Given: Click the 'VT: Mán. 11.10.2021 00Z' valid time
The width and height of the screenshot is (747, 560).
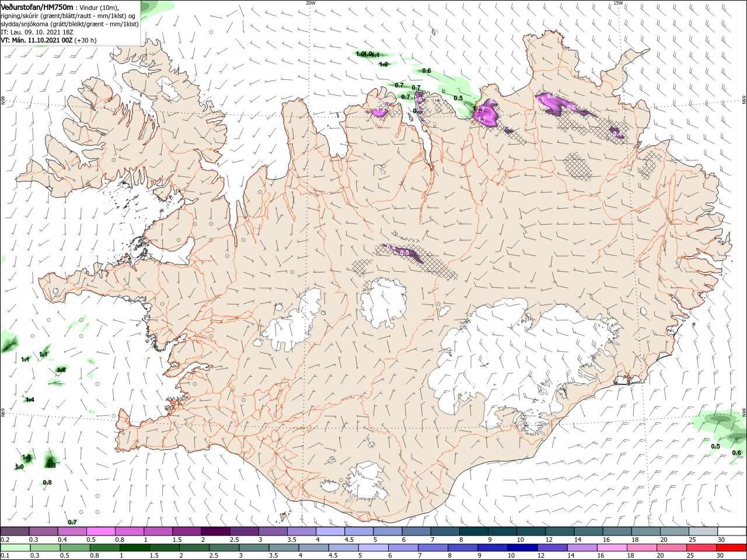Looking at the screenshot, I should [37, 40].
